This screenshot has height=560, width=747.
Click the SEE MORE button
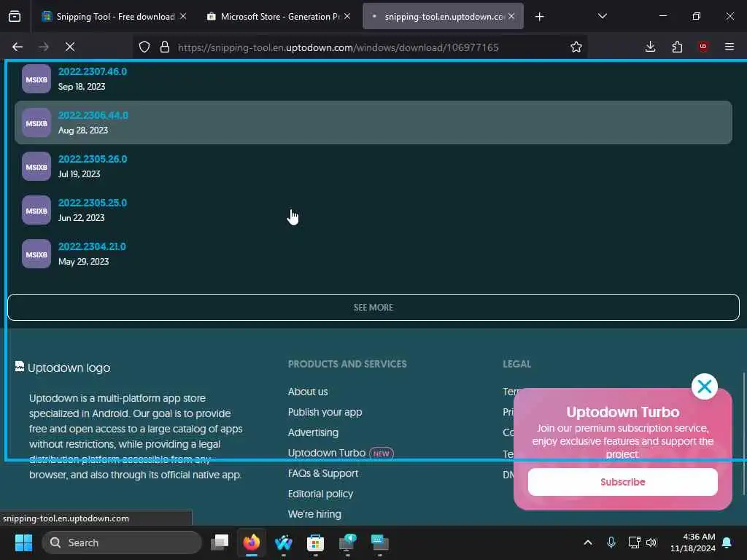373,307
